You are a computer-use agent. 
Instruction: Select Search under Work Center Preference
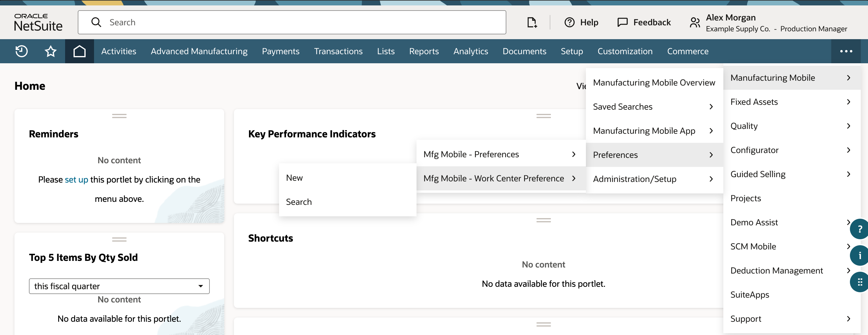(x=348, y=202)
